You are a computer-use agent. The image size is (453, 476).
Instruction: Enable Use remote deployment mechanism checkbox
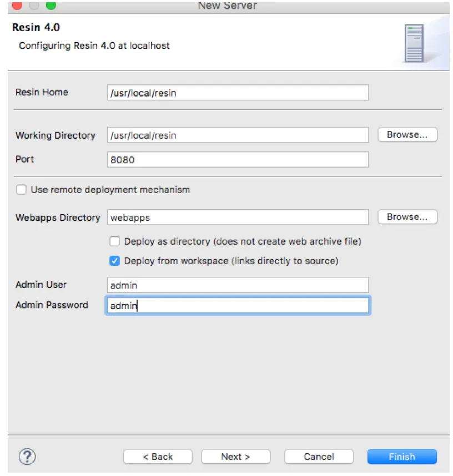tap(21, 189)
